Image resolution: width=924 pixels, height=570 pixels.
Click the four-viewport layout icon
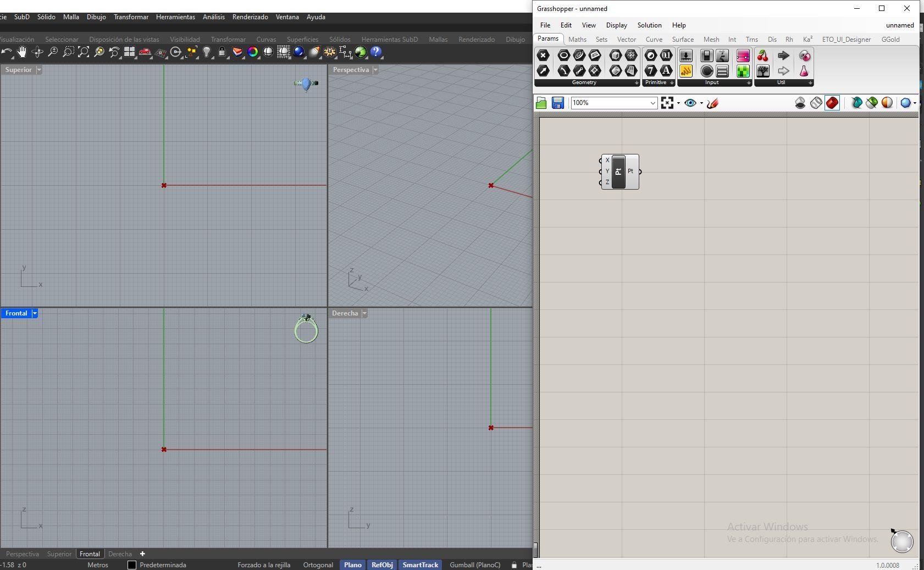(x=130, y=52)
